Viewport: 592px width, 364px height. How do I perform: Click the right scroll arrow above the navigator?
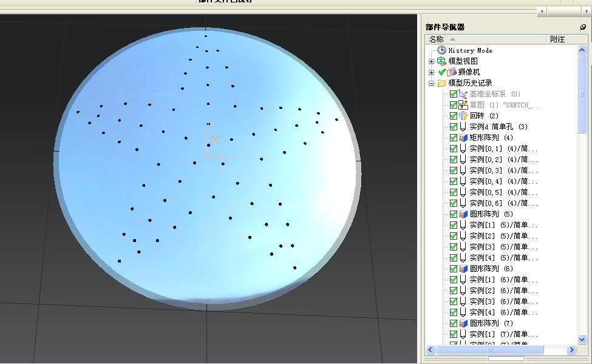587,12
